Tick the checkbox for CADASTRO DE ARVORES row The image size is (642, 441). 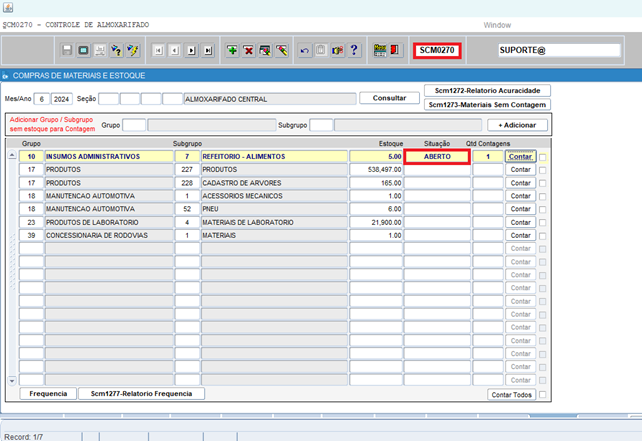pos(543,183)
